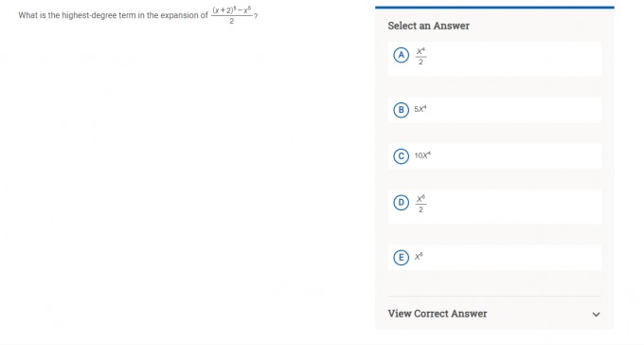The height and width of the screenshot is (345, 644).
Task: Pick the circled C answer bubble
Action: pyautogui.click(x=401, y=156)
